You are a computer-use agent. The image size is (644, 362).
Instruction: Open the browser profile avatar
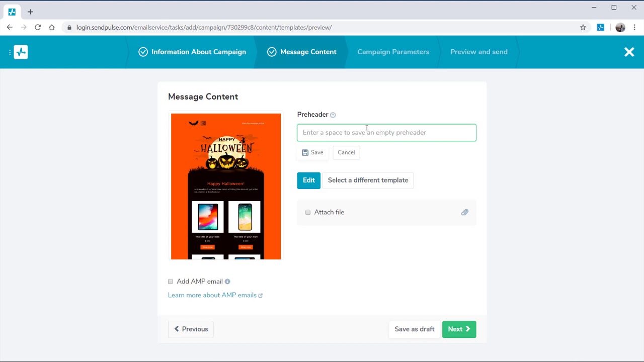[620, 27]
